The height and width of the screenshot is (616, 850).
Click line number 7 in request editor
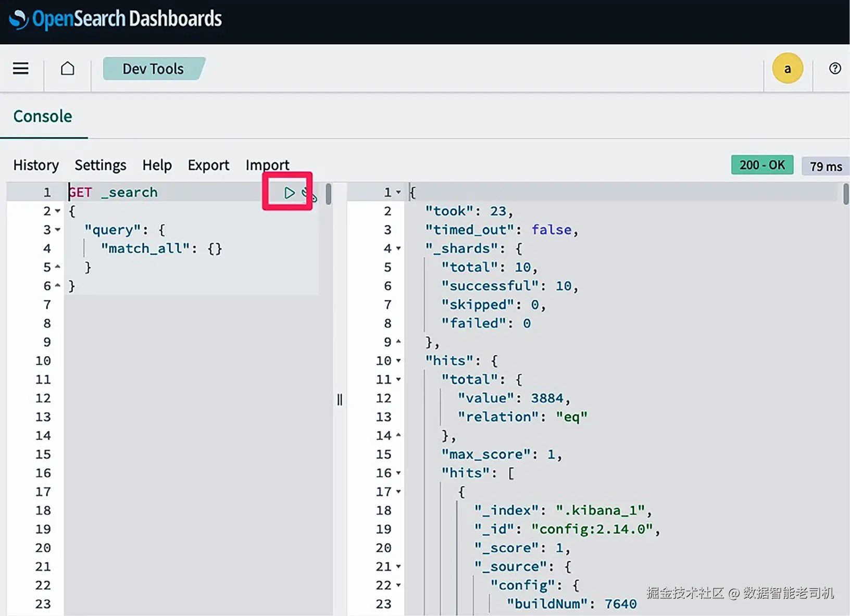coord(47,305)
